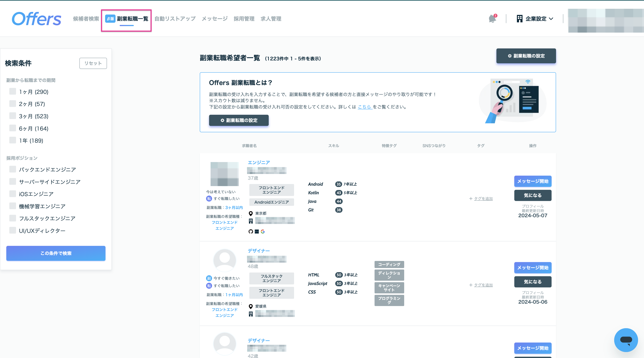Check the サーバーサイドエンジニア position
This screenshot has height=358, width=644.
pos(12,182)
